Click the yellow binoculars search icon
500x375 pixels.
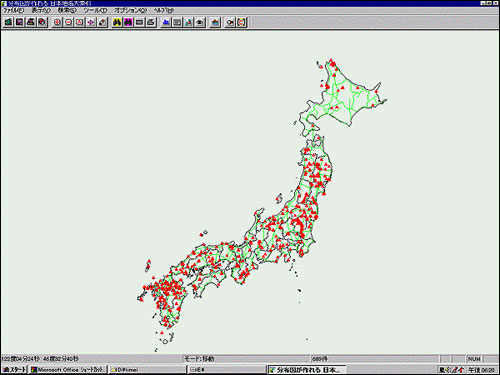[x=117, y=22]
